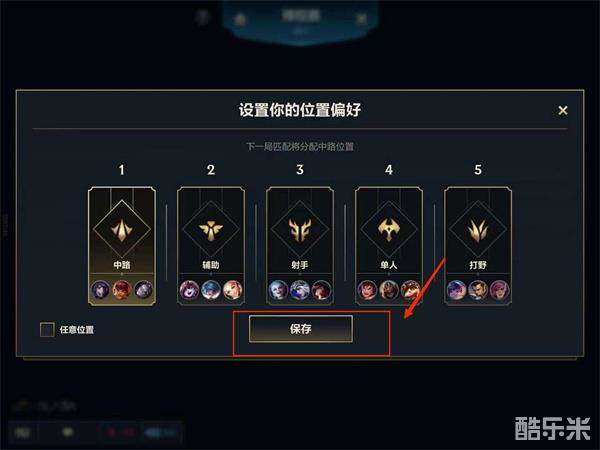The height and width of the screenshot is (450, 600).
Task: Select the 中路 mid lane position icon
Action: (122, 230)
